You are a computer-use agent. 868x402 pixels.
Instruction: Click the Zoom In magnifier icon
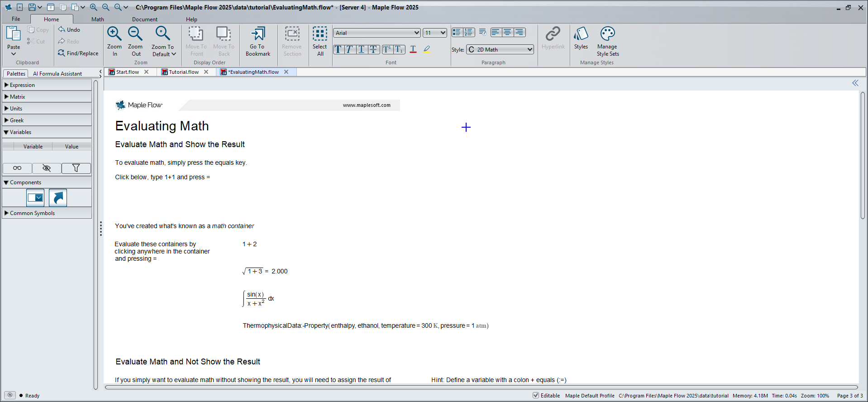(114, 34)
